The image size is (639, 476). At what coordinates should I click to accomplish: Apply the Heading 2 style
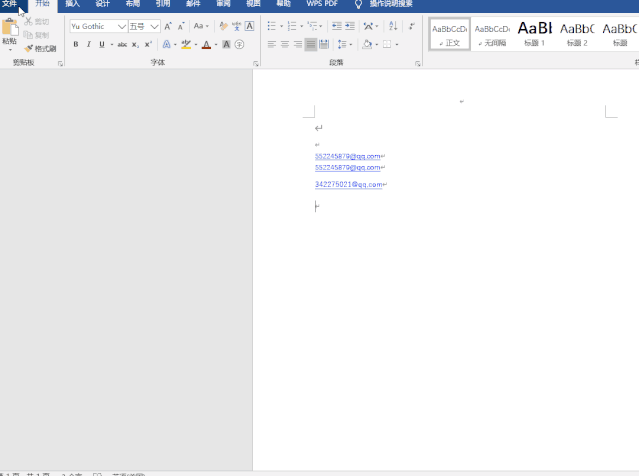click(577, 34)
